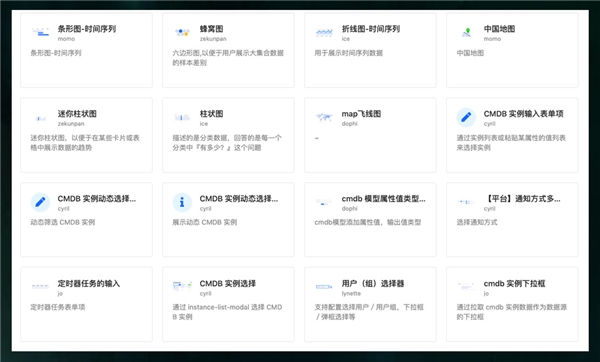Click author jo under cmdb 实例下拉框
This screenshot has height=362, width=600.
pyautogui.click(x=486, y=294)
